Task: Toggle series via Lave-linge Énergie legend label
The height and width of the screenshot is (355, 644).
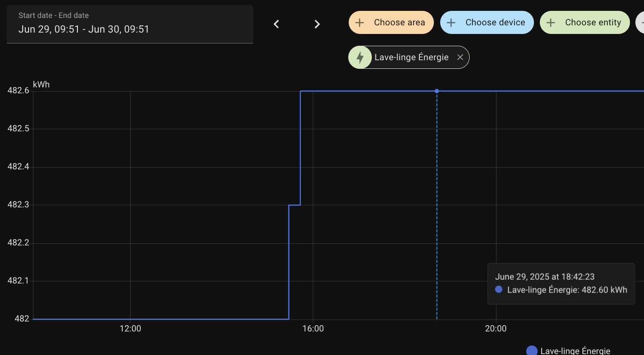Action: (575, 351)
